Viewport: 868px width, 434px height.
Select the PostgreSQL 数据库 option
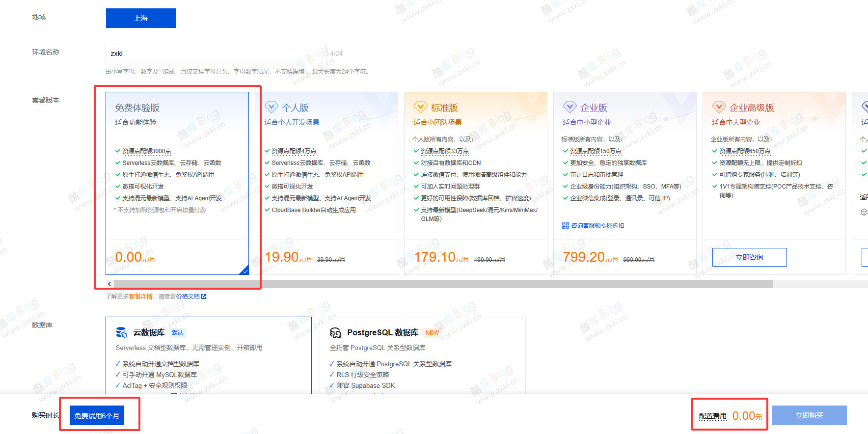tap(423, 355)
